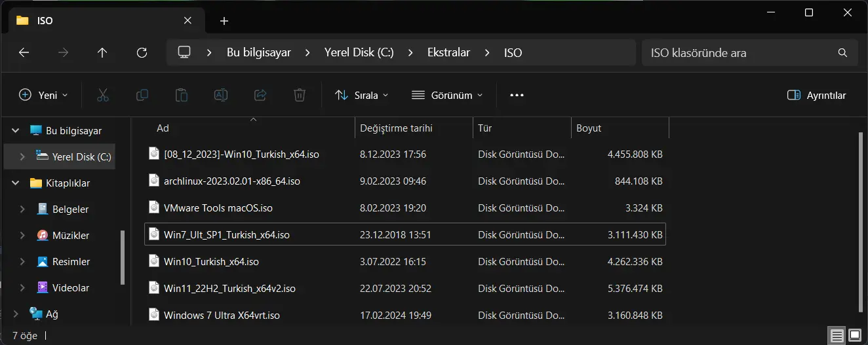Click disc icon of archlinux-2023.02.01-x86_64.iso

(x=154, y=180)
